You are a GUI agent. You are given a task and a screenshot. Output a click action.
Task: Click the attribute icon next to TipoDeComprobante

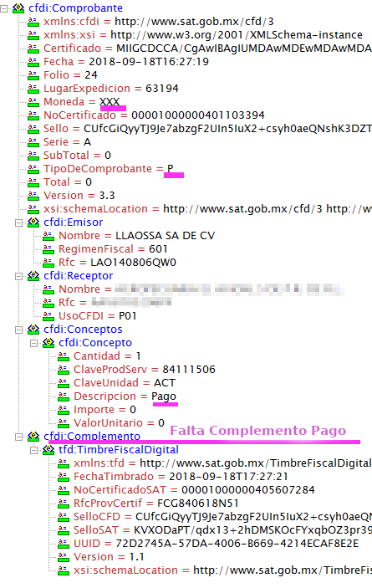coord(33,169)
